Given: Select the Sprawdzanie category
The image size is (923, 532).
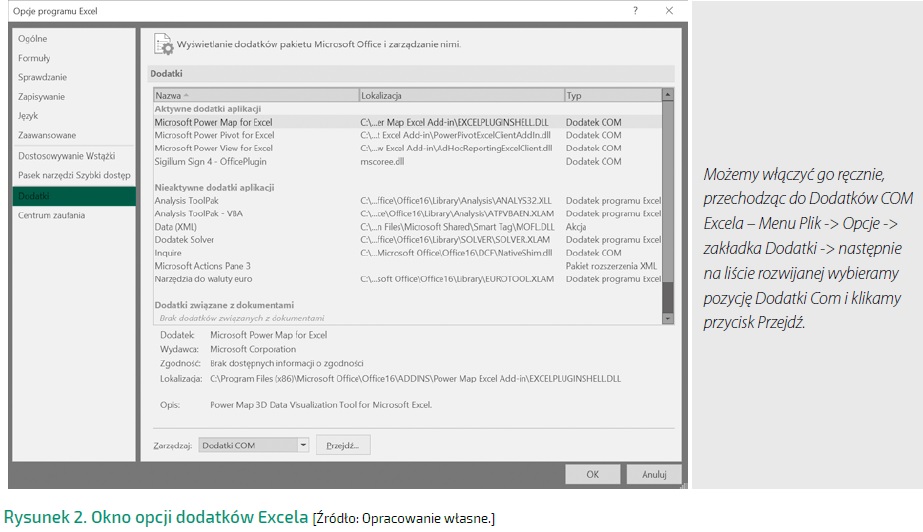Looking at the screenshot, I should pos(43,77).
